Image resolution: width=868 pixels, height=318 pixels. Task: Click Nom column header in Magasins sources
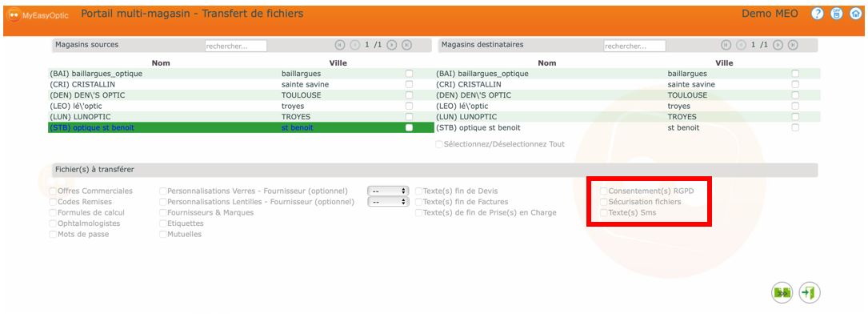pyautogui.click(x=161, y=62)
